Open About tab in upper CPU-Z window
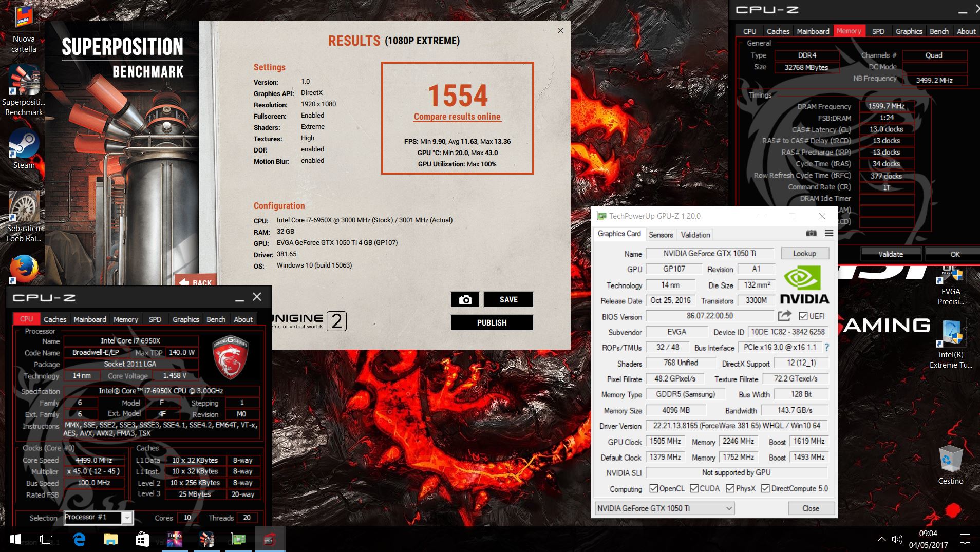This screenshot has width=980, height=552. point(966,31)
